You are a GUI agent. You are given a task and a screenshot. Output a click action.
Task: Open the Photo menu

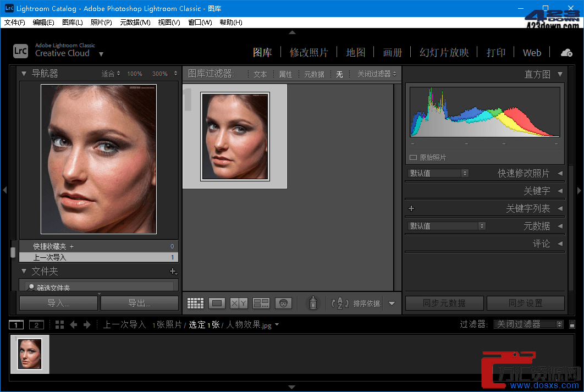(101, 23)
